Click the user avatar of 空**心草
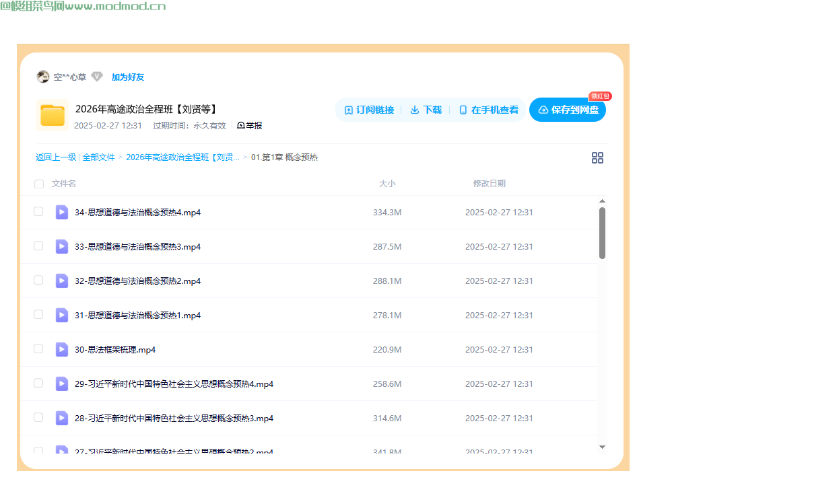Image resolution: width=839 pixels, height=504 pixels. point(43,77)
